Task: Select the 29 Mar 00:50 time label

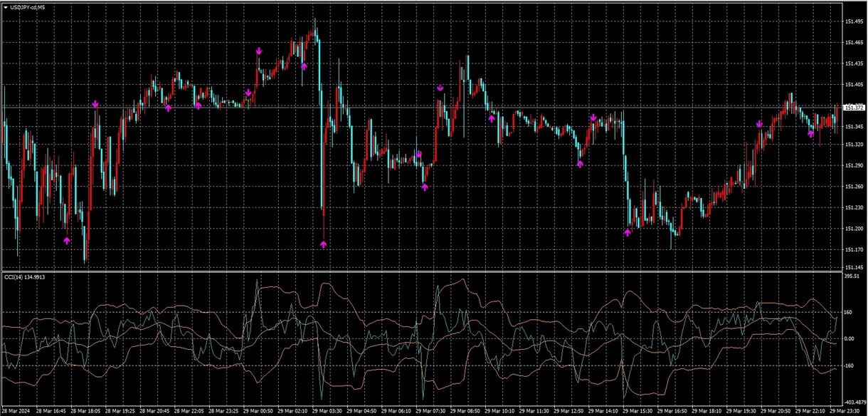Action: click(258, 411)
